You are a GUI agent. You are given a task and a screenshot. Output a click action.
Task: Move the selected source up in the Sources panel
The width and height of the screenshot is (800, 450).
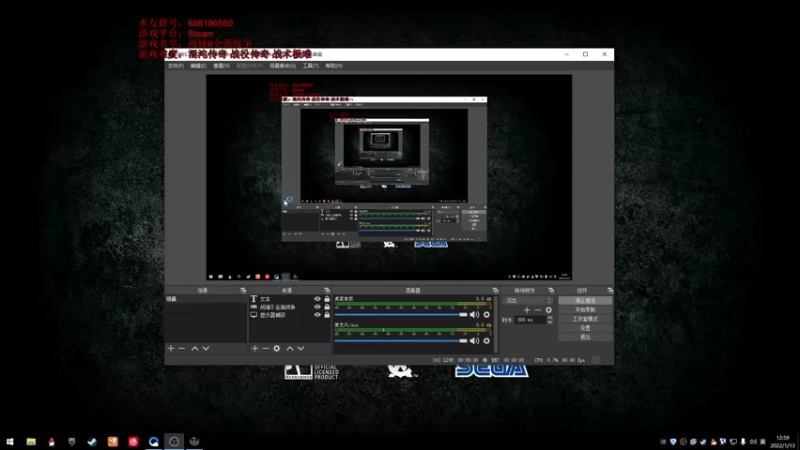pyautogui.click(x=289, y=348)
